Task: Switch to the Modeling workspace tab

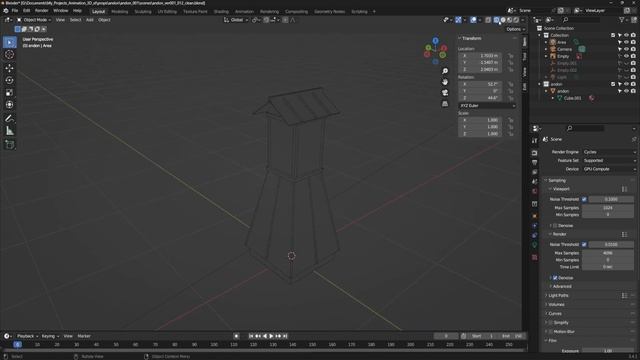Action: tap(120, 11)
